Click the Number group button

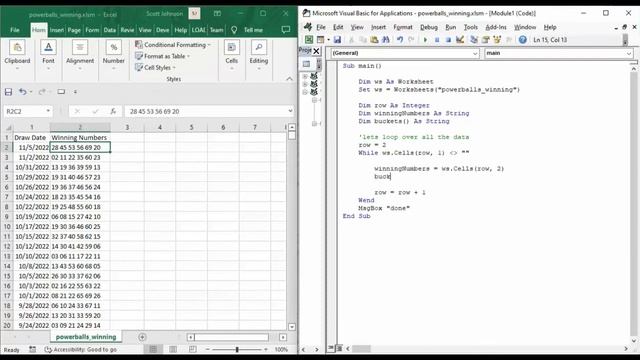[113, 55]
